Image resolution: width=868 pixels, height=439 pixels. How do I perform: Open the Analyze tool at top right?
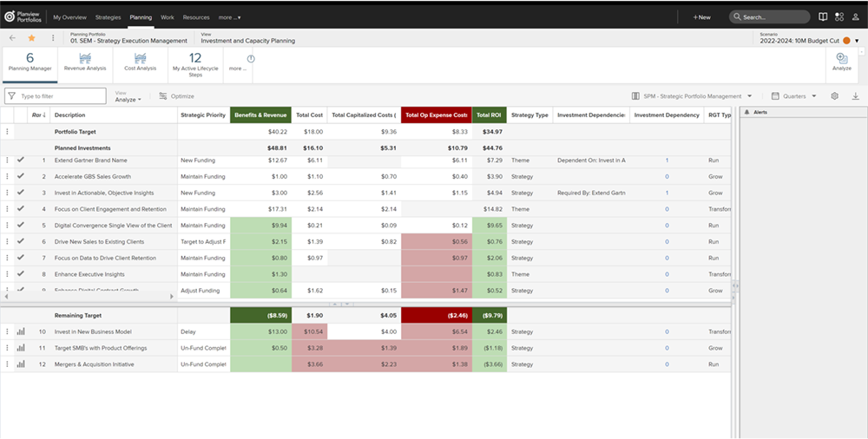click(x=841, y=61)
